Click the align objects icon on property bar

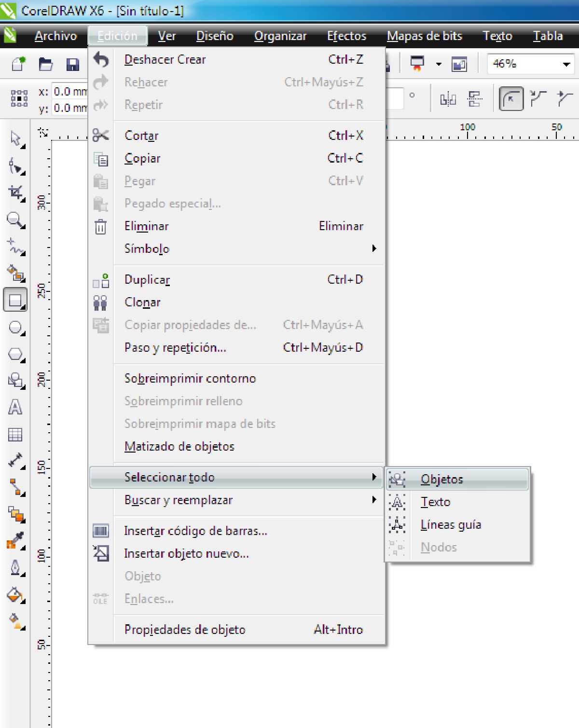475,99
